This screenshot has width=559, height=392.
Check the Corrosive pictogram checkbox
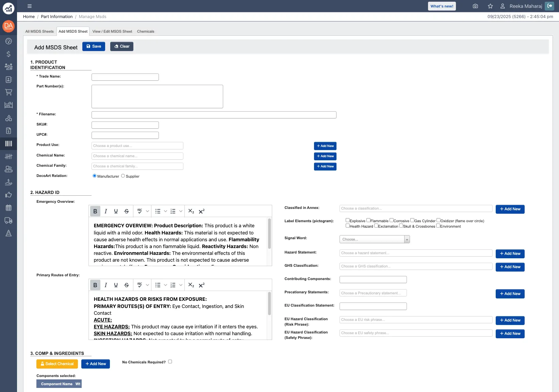click(x=392, y=220)
